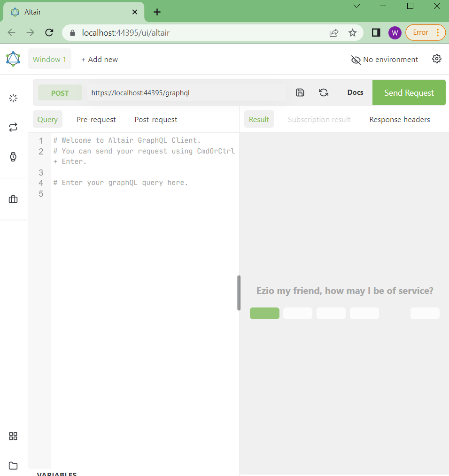Click the repeat arrows sidebar icon
Viewport: 449px width, 476px height.
13,127
